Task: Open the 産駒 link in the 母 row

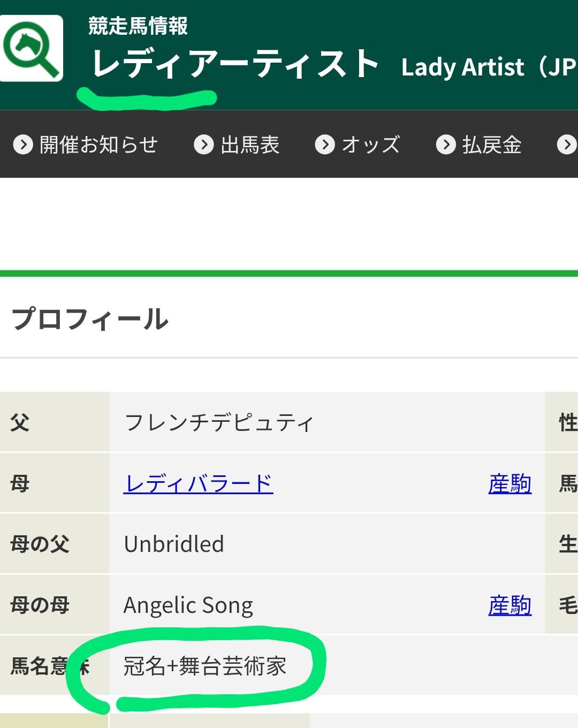Action: coord(509,484)
